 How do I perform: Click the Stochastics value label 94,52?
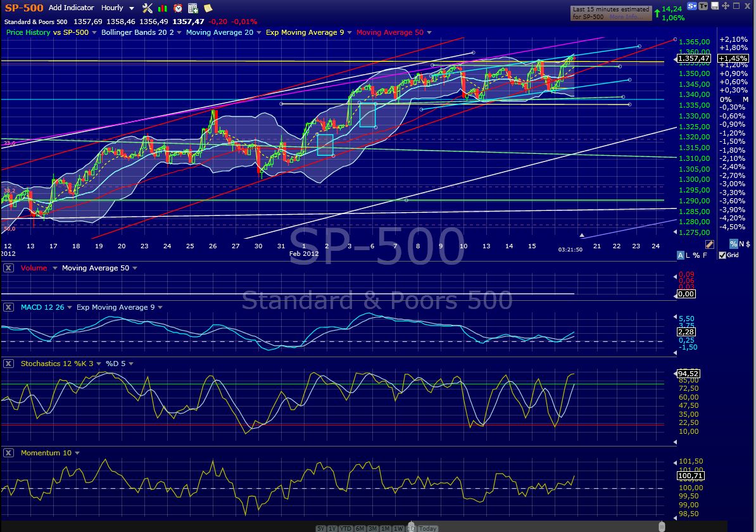point(688,374)
